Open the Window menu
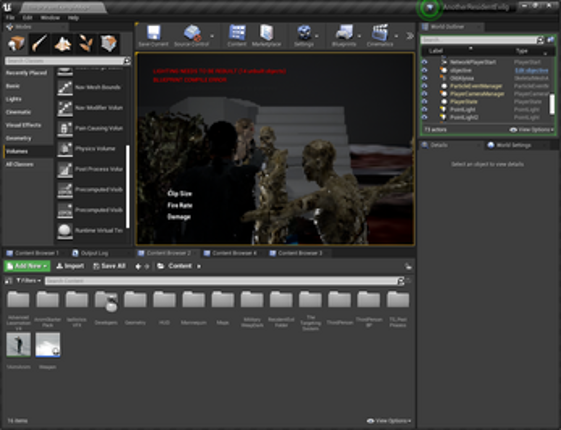The width and height of the screenshot is (561, 430). point(50,18)
